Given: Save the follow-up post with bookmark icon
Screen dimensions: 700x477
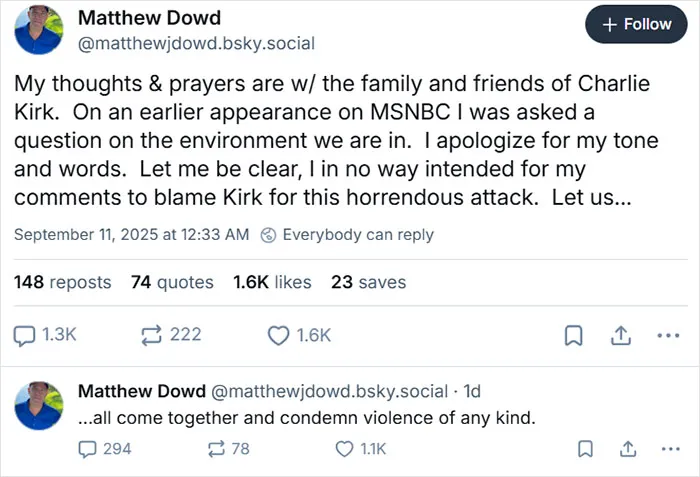Looking at the screenshot, I should point(585,449).
